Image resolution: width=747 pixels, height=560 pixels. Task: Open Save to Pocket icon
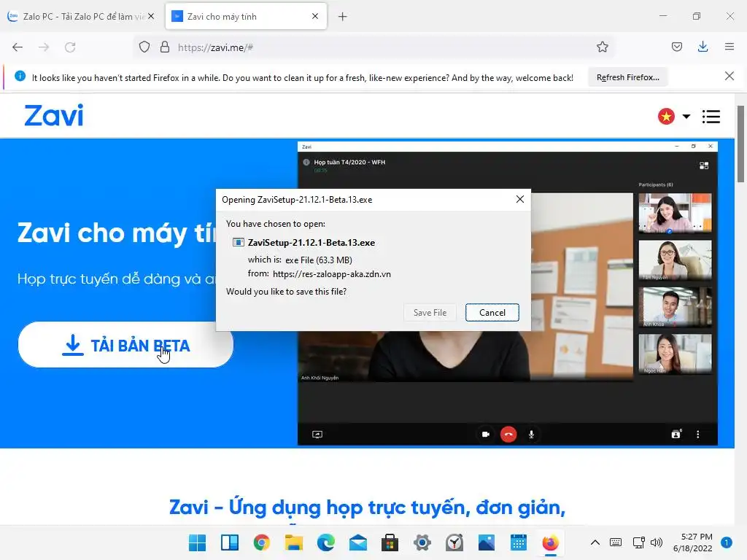click(676, 47)
